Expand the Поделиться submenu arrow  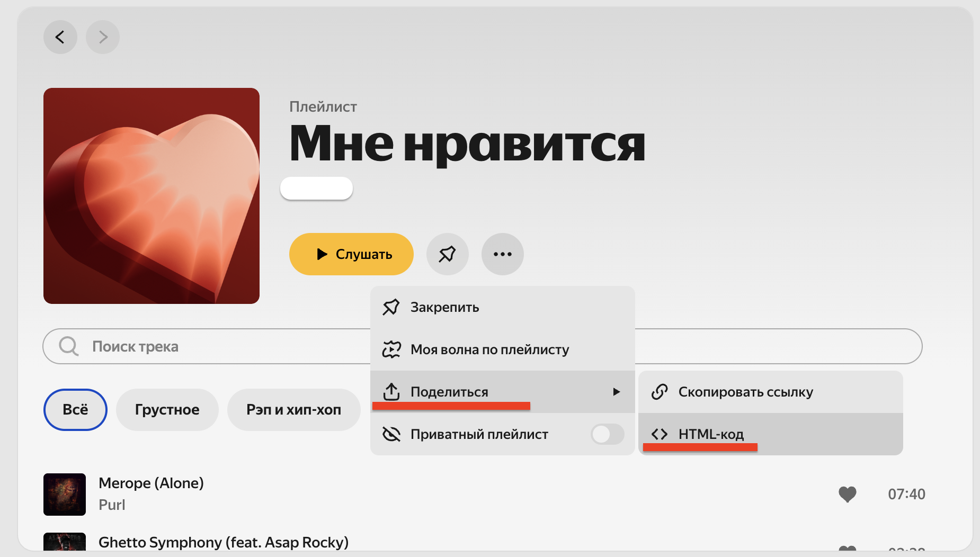tap(616, 392)
